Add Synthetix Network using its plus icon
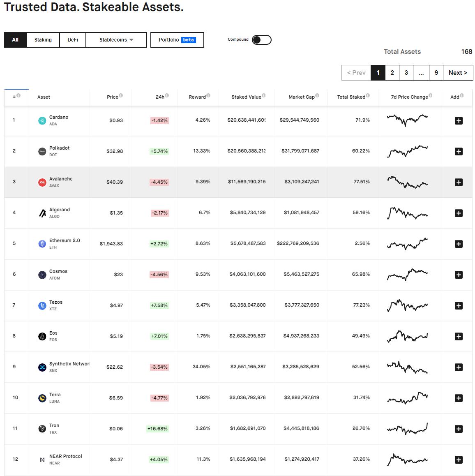Image resolution: width=475 pixels, height=476 pixels. pyautogui.click(x=458, y=367)
